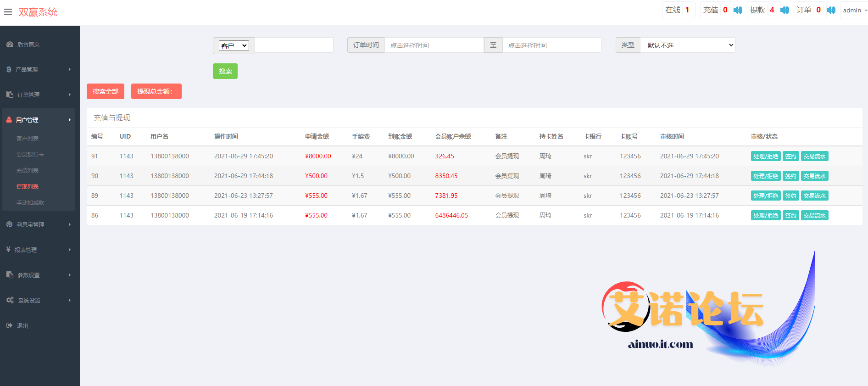868x386 pixels.
Task: Click 处理/拒绝 for order 90
Action: tap(766, 176)
